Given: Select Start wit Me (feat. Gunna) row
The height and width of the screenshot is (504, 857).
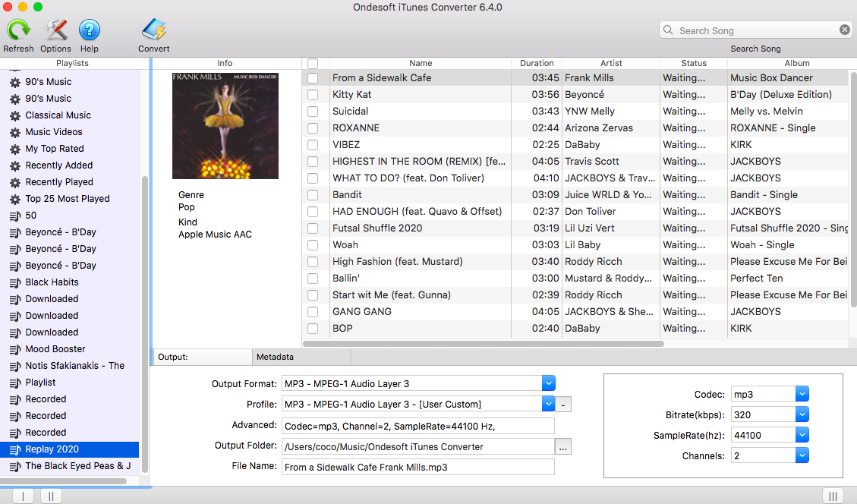Looking at the screenshot, I should pos(575,295).
